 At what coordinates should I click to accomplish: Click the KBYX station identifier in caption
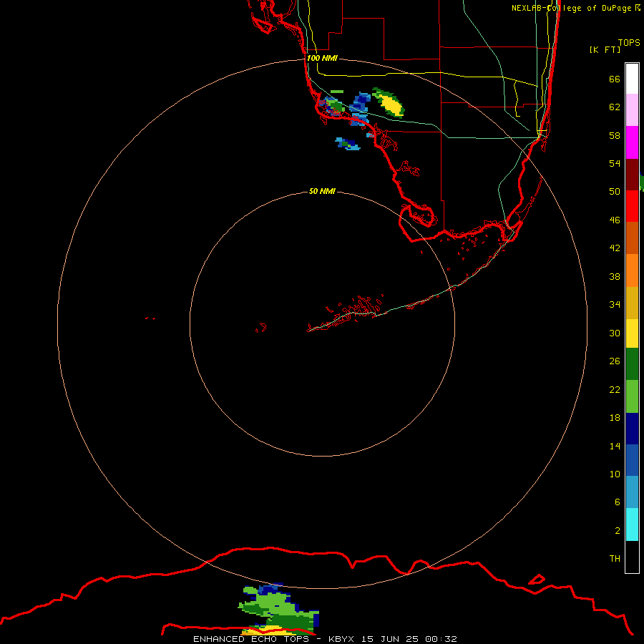pyautogui.click(x=341, y=639)
